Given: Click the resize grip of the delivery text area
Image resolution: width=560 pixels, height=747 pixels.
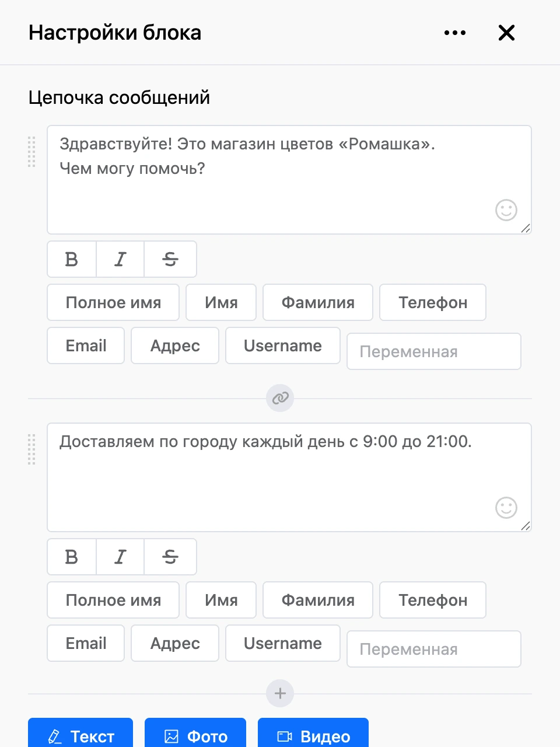Looking at the screenshot, I should coord(526,526).
